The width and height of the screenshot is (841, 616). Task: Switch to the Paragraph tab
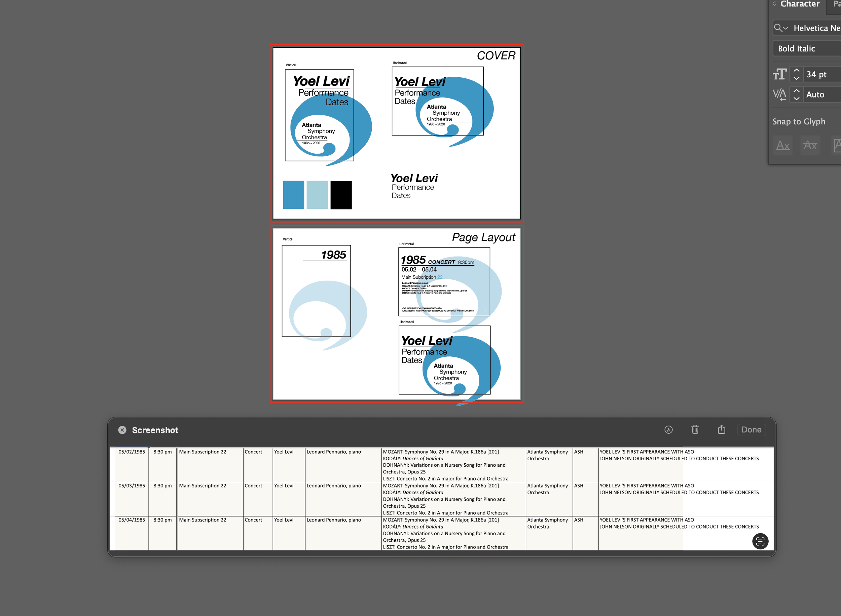(837, 4)
